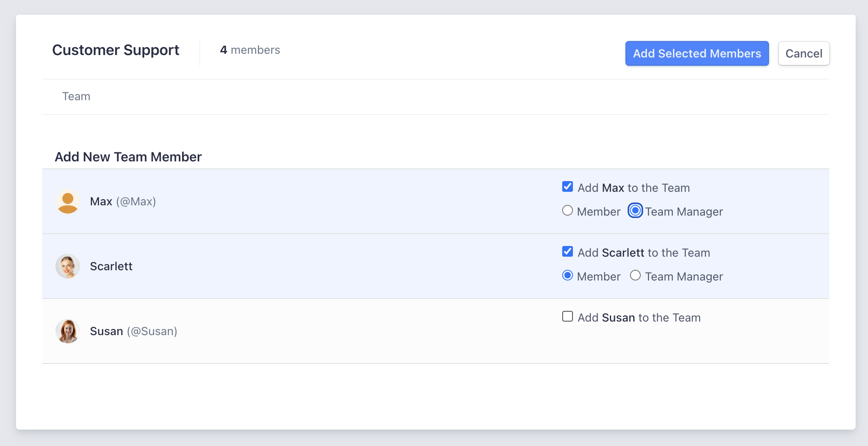The width and height of the screenshot is (868, 446).
Task: Click Max (@Max) name text
Action: point(123,202)
